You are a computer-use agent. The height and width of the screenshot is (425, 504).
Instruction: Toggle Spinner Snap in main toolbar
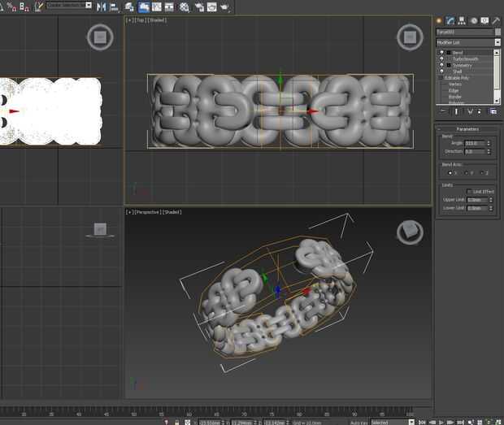[x=24, y=7]
